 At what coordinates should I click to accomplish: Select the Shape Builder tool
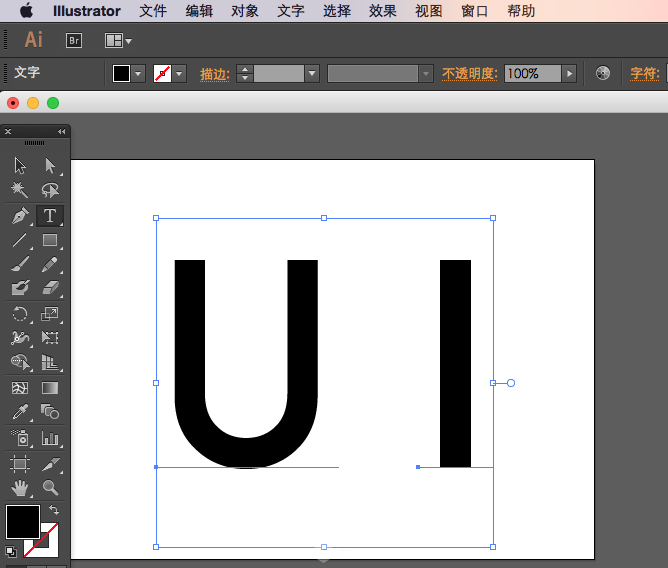click(20, 362)
